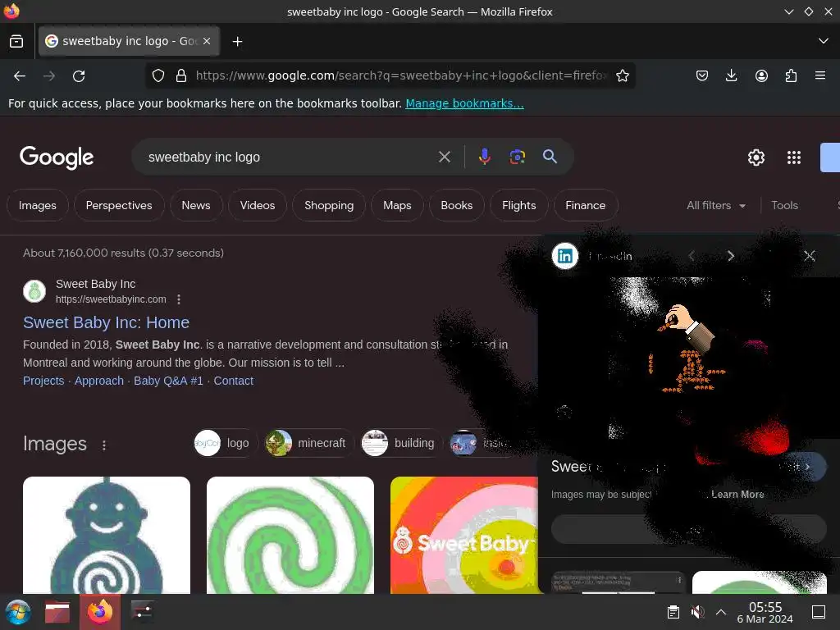
Task: Open LinkedIn source icon in image panel
Action: 565,256
